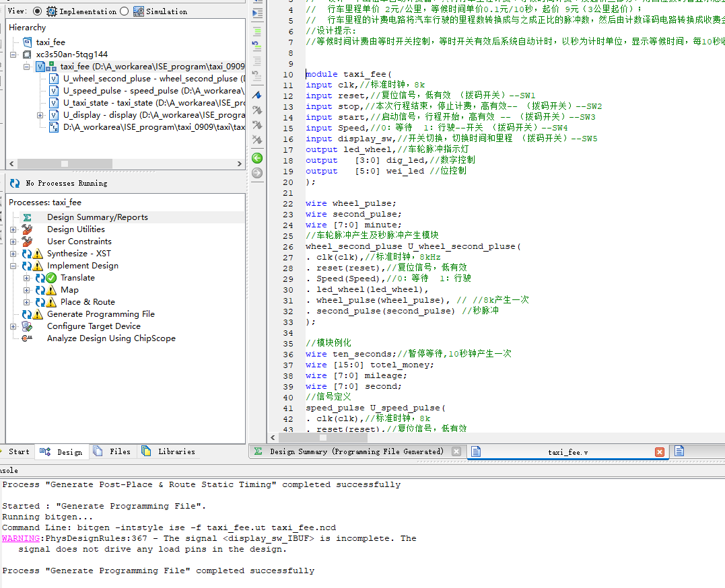Click the Configure Target Device icon

click(27, 326)
